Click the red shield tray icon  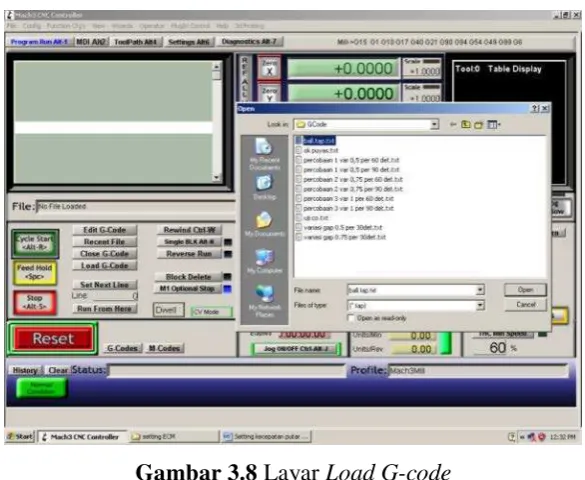541,436
